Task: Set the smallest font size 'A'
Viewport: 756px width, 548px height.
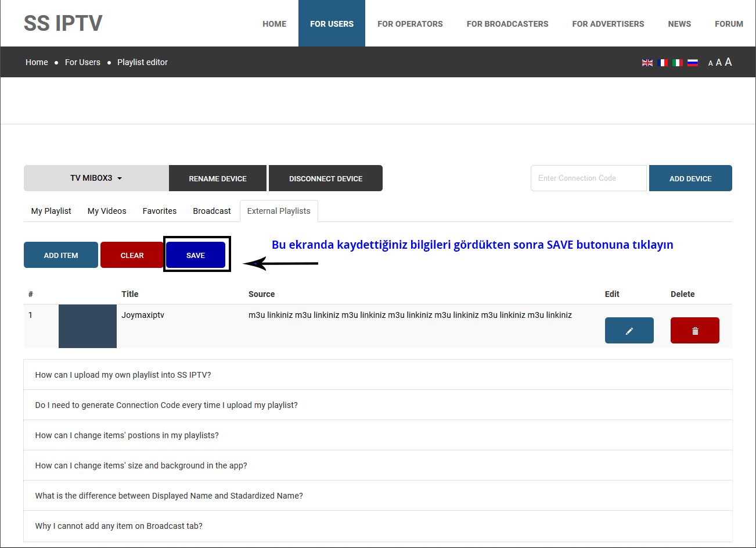Action: pyautogui.click(x=710, y=63)
